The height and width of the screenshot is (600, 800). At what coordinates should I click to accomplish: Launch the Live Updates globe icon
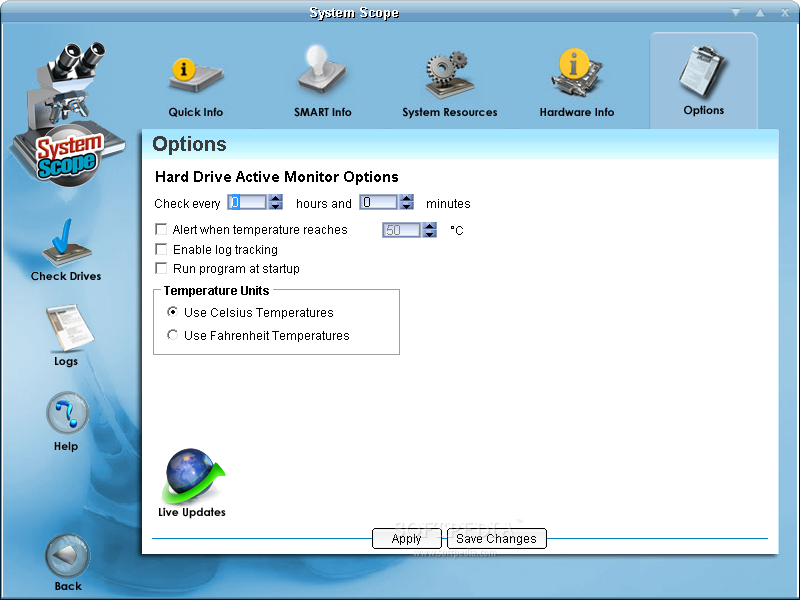coord(193,476)
